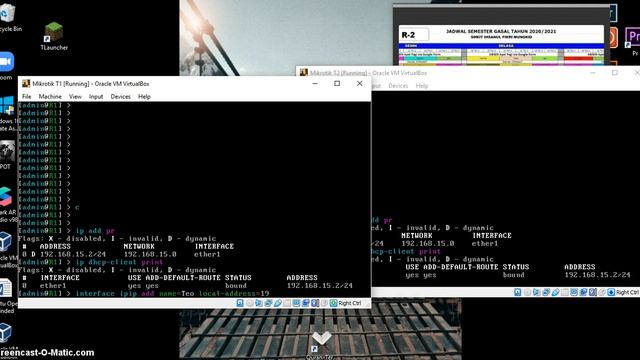Open the Oracle VM VirtualBox desktop icon
The image size is (640, 360).
7,249
